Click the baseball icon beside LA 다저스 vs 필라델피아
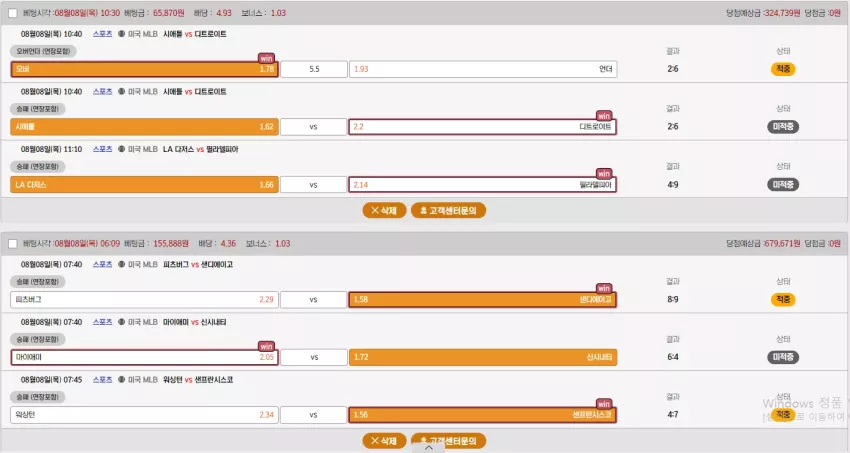Viewport: 850px width, 453px height. [x=121, y=149]
